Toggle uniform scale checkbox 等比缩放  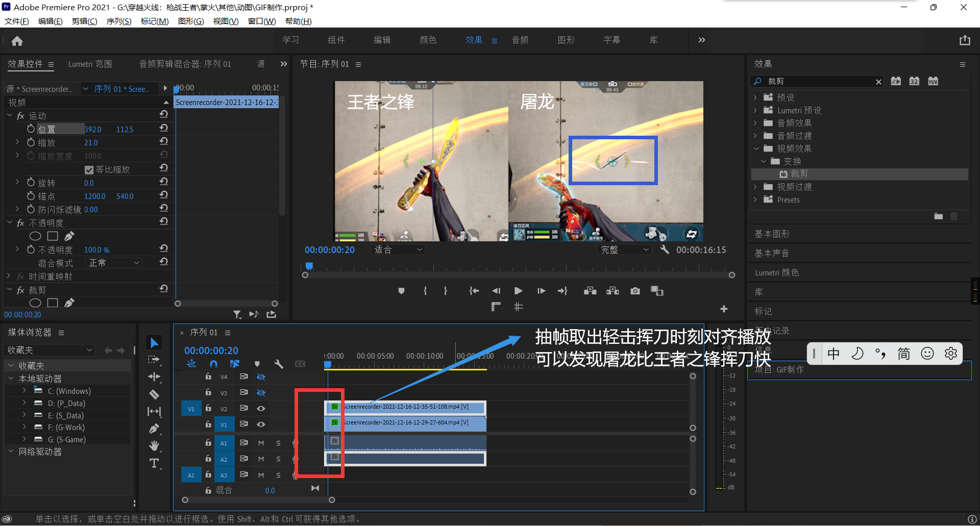(x=89, y=170)
